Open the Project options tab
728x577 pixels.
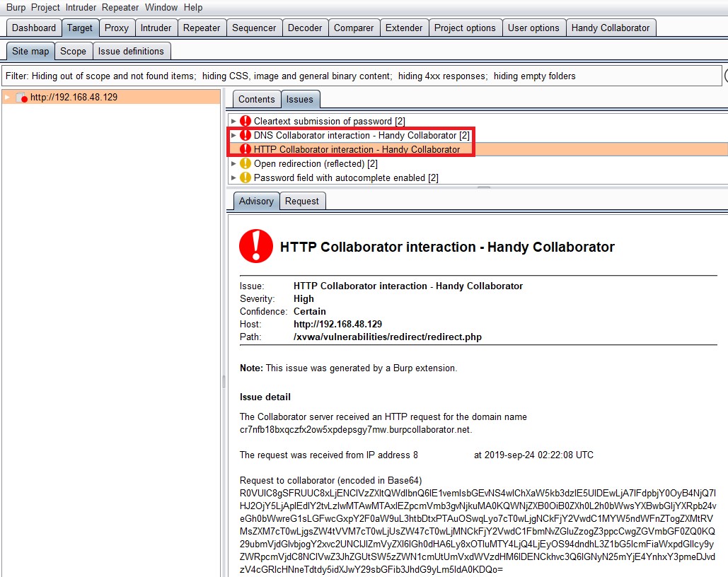(466, 28)
